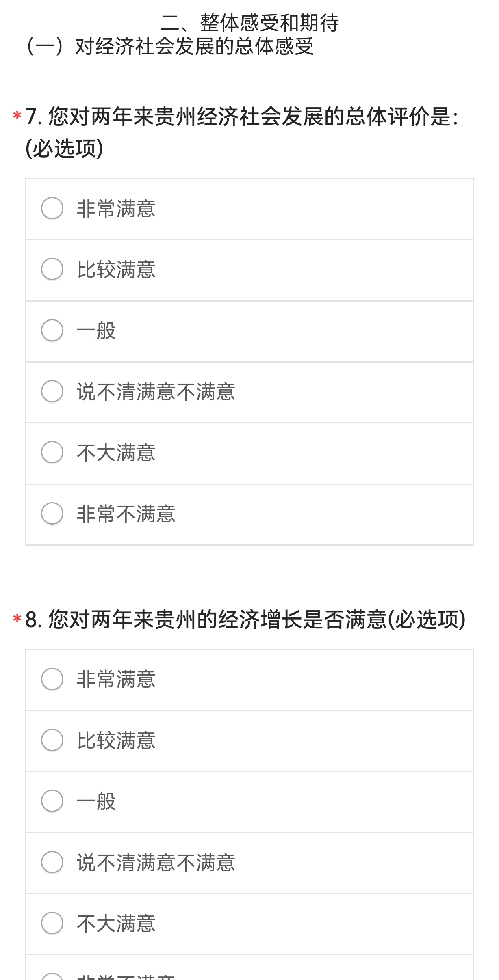Click the red asterisk beside question 7
This screenshot has height=980, width=499.
point(17,116)
